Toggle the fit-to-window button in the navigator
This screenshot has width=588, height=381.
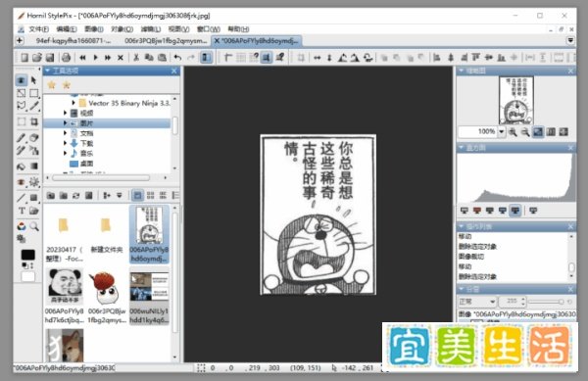pyautogui.click(x=538, y=132)
